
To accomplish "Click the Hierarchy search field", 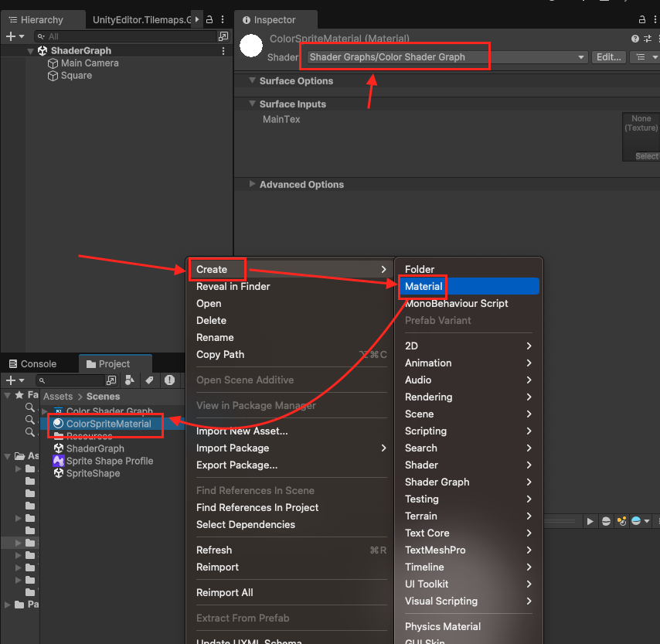I will coord(125,36).
